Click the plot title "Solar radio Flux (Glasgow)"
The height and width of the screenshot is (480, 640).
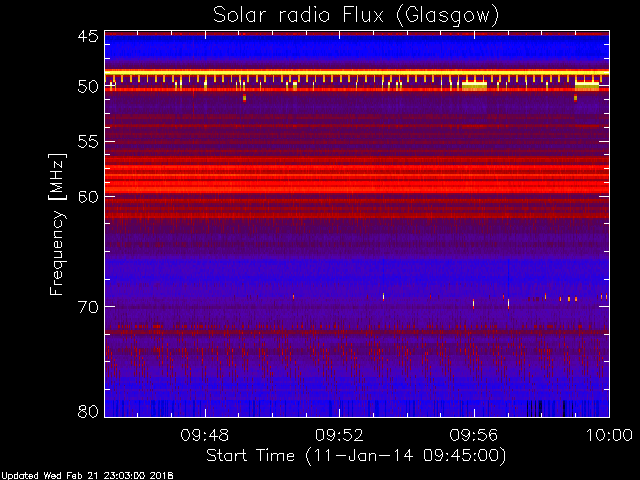pos(356,16)
